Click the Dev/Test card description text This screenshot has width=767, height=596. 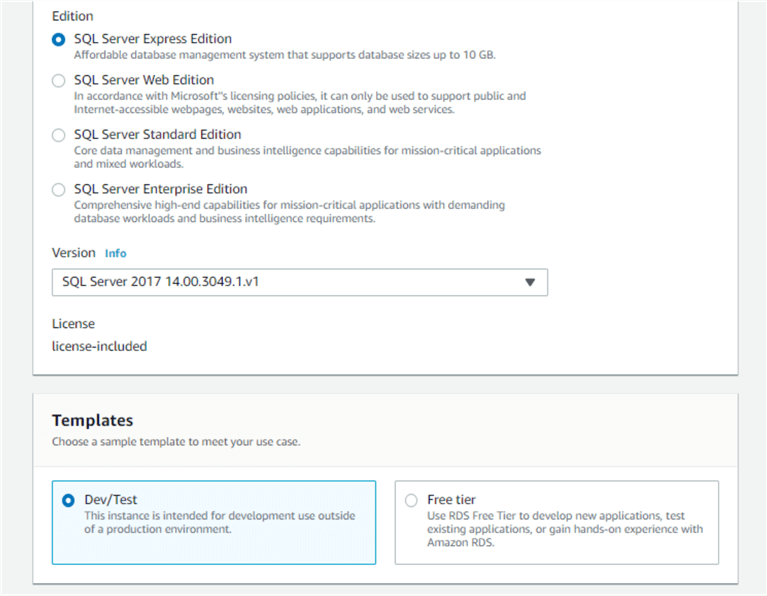click(219, 522)
